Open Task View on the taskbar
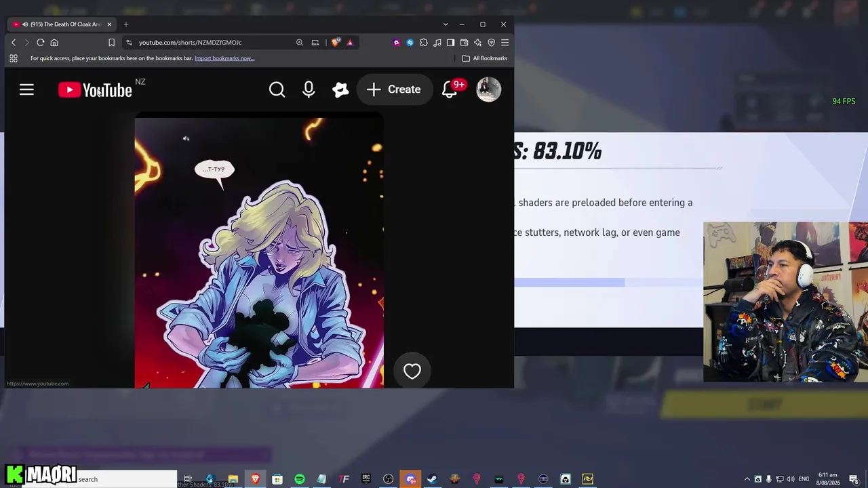Screen dimensions: 868x488 pos(188,479)
